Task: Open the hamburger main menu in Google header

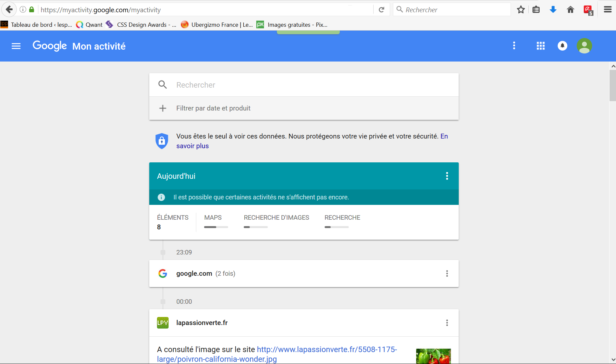Action: (x=16, y=46)
